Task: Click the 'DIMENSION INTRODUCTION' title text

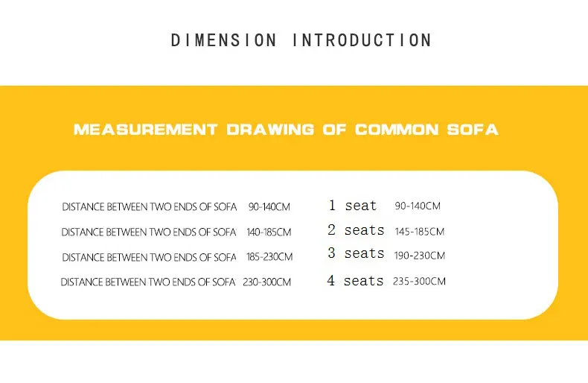Action: click(301, 40)
